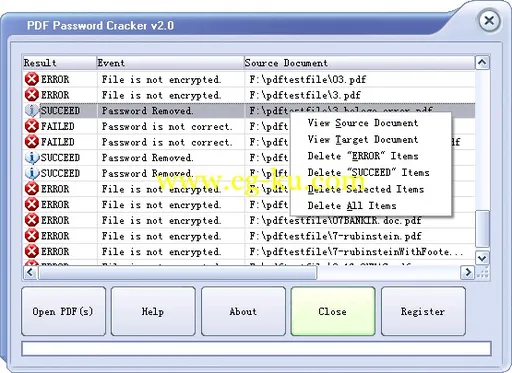Select the F:\pdftestfile\03.pdf path cell
Viewport: 512px width, 373px height.
click(x=308, y=79)
